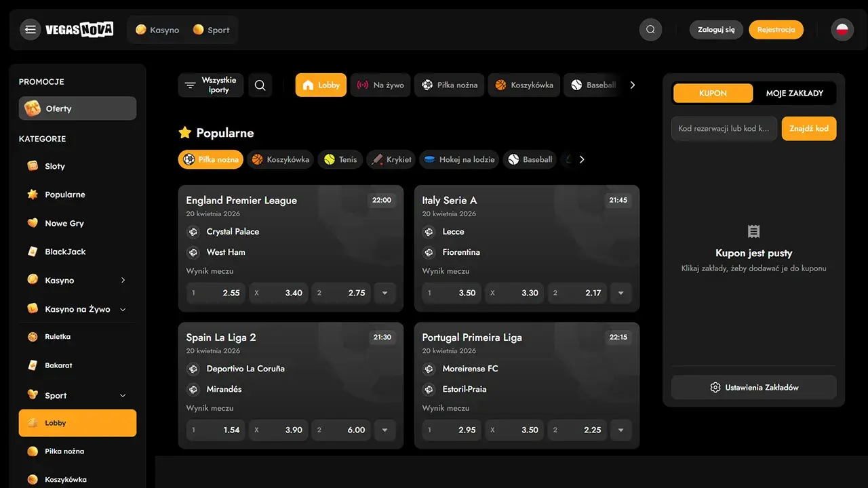Expand more markets for Moreirense FC match
Image resolution: width=868 pixels, height=488 pixels.
(620, 430)
